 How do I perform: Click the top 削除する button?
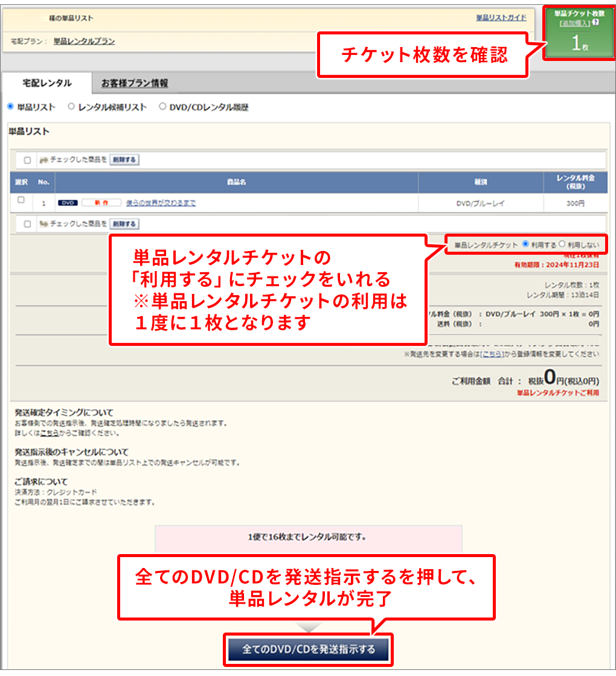124,160
